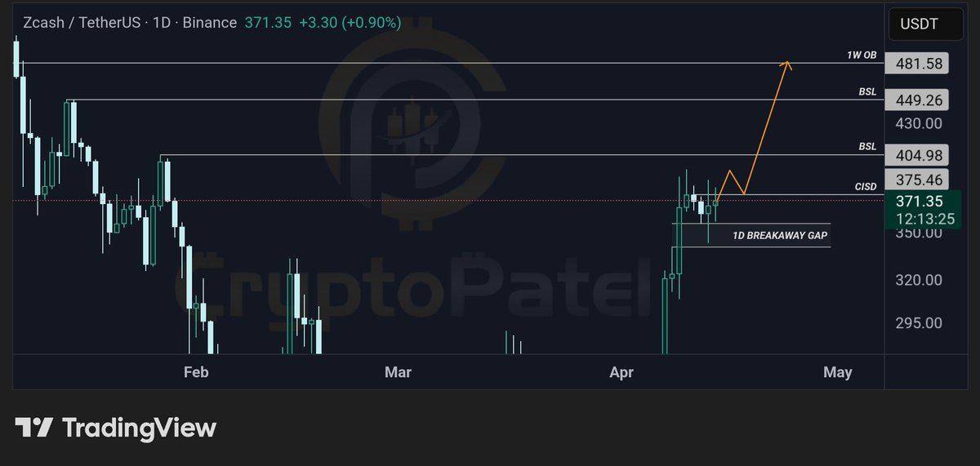The image size is (980, 466).
Task: Click the orange arrowhead at projection top
Action: click(x=787, y=64)
